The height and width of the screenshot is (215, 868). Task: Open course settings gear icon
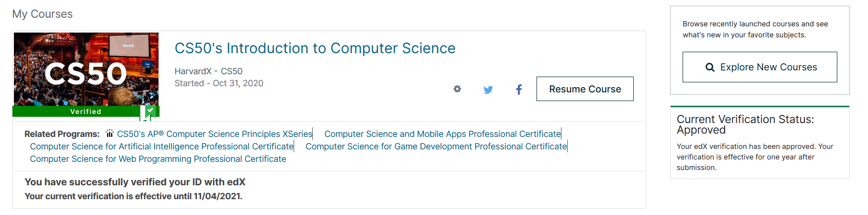[x=457, y=89]
